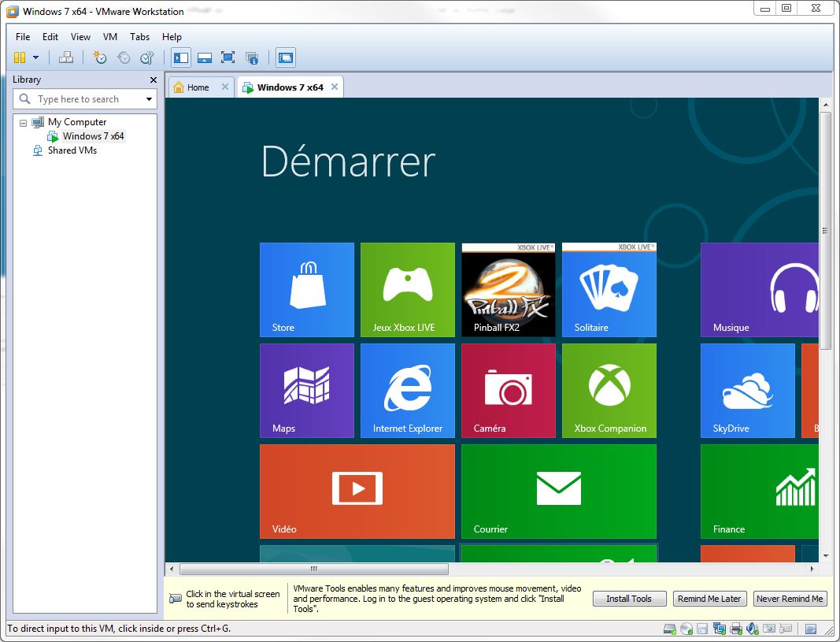Viewport: 840px width, 642px height.
Task: Click the hard disk status bar icon
Action: tap(670, 629)
